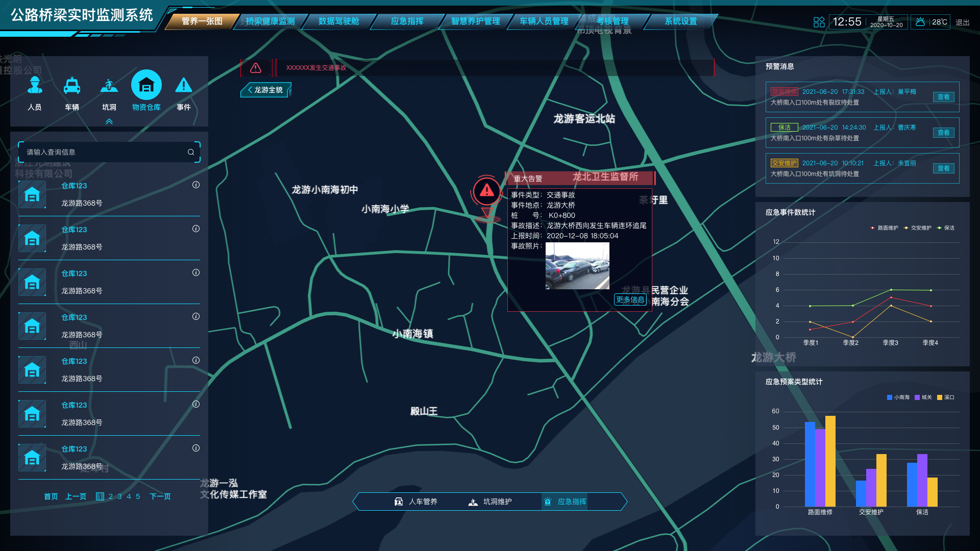Open the accident photo thumbnail

pos(577,266)
